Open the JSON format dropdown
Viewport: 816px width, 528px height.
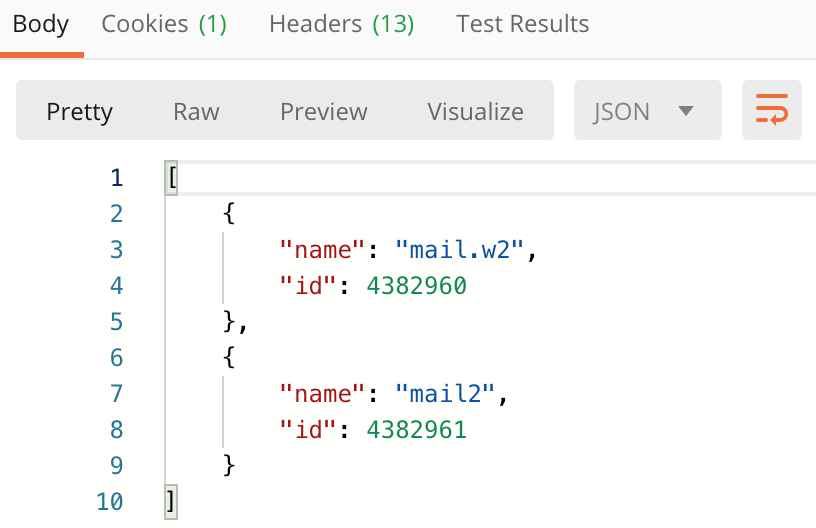tap(647, 110)
